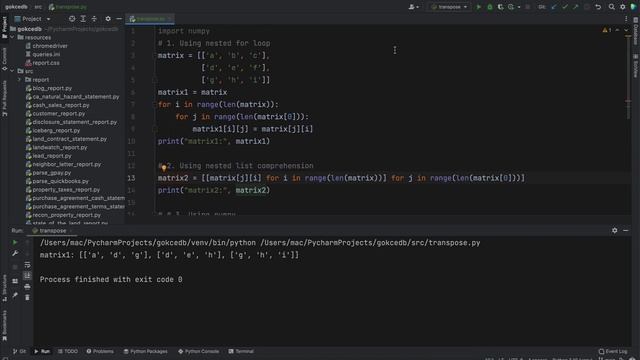Select the transpose tab in the Run panel
This screenshot has width=640, height=360.
click(x=51, y=231)
